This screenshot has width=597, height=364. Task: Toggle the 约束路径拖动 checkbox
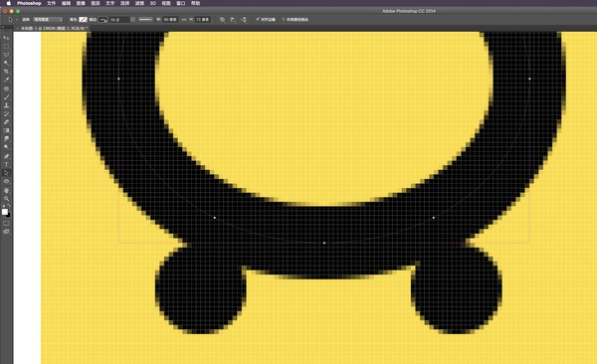284,19
